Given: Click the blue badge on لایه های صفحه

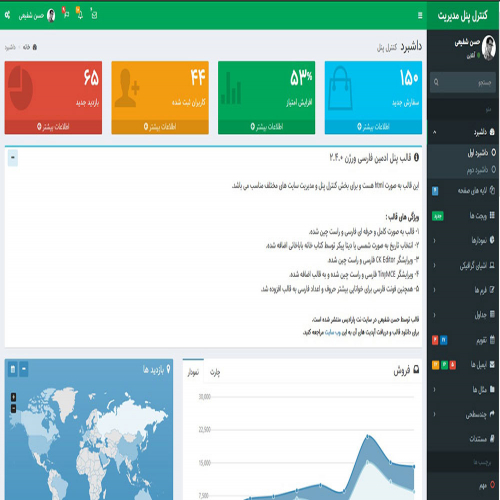Looking at the screenshot, I should click(x=435, y=191).
